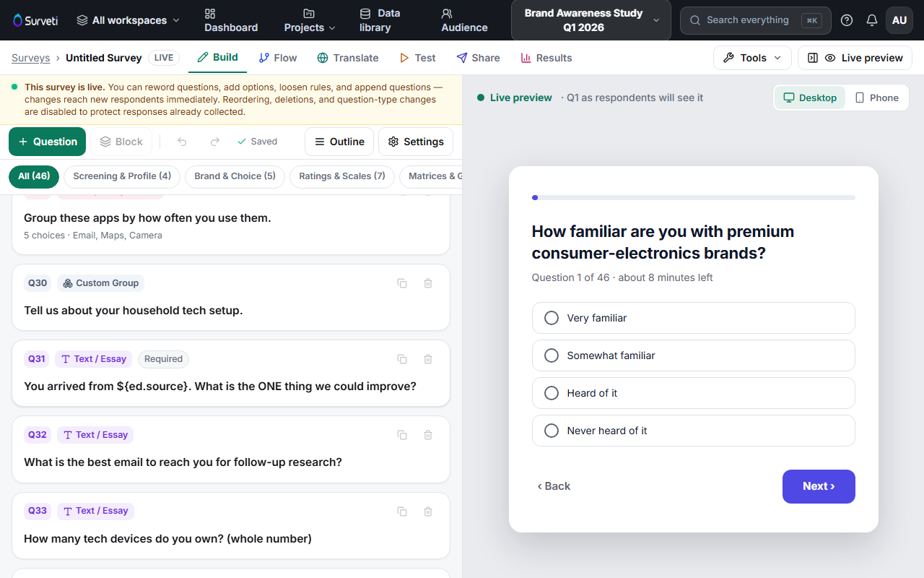Expand the Tools dropdown menu
This screenshot has height=578, width=924.
[x=752, y=58]
